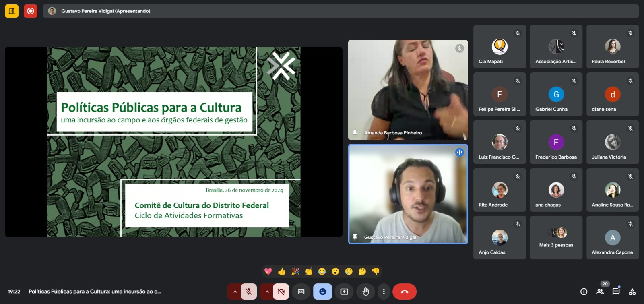The width and height of the screenshot is (644, 304).
Task: Turn on the camera
Action: click(281, 292)
